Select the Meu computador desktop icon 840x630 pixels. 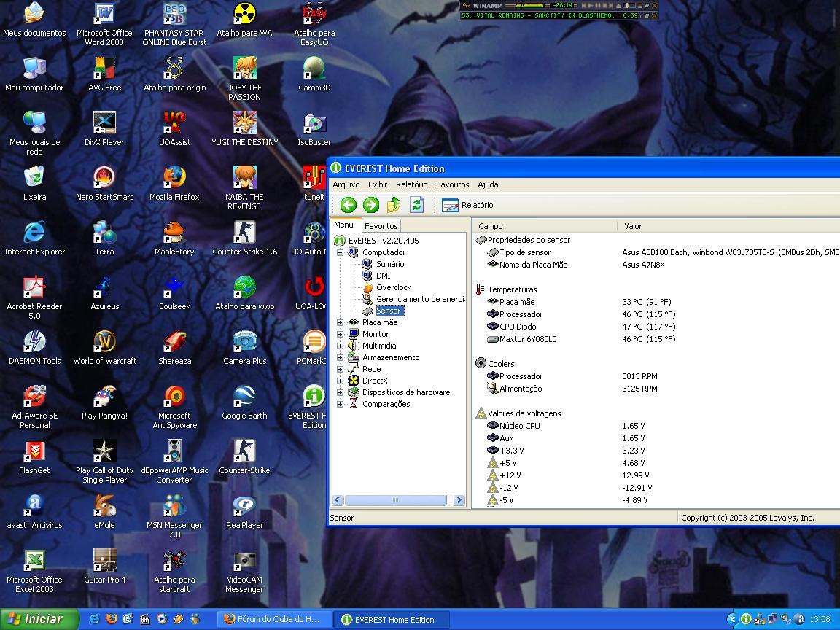(34, 74)
